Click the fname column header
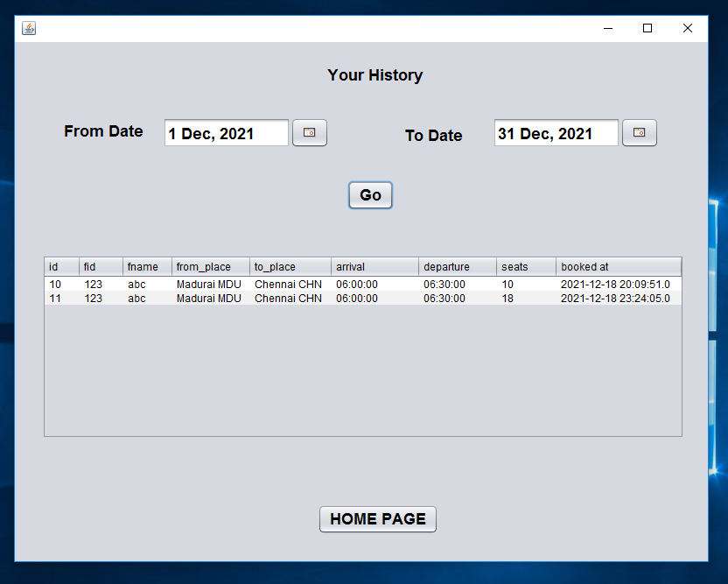Image resolution: width=728 pixels, height=584 pixels. point(147,267)
